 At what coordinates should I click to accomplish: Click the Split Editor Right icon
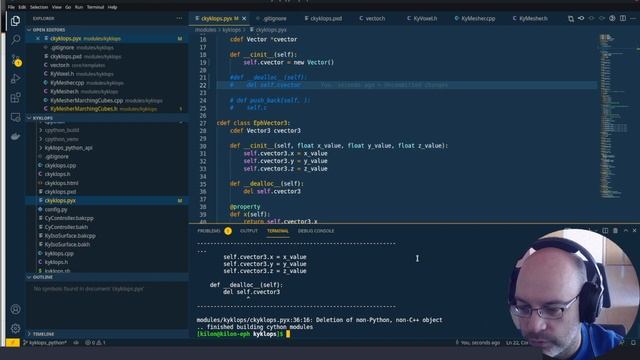623,18
